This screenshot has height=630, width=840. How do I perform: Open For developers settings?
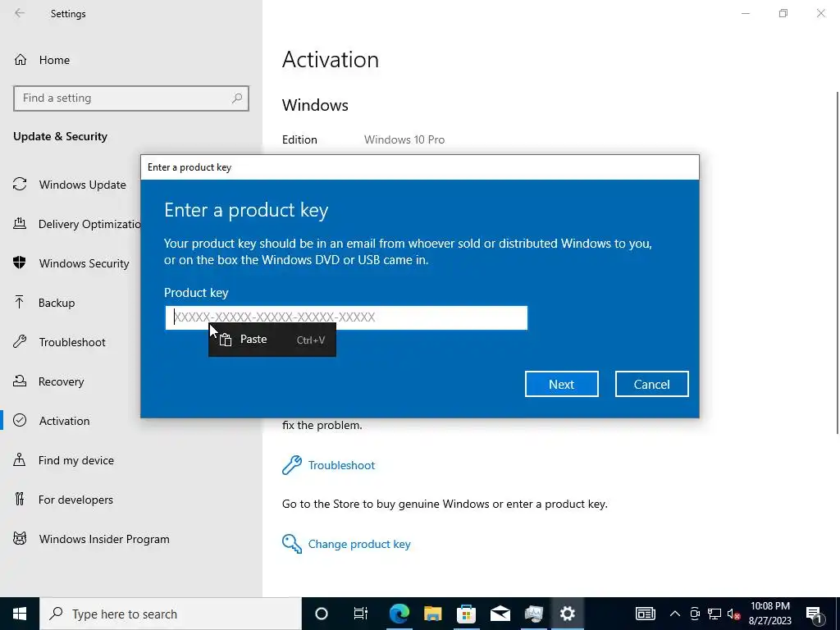[75, 500]
